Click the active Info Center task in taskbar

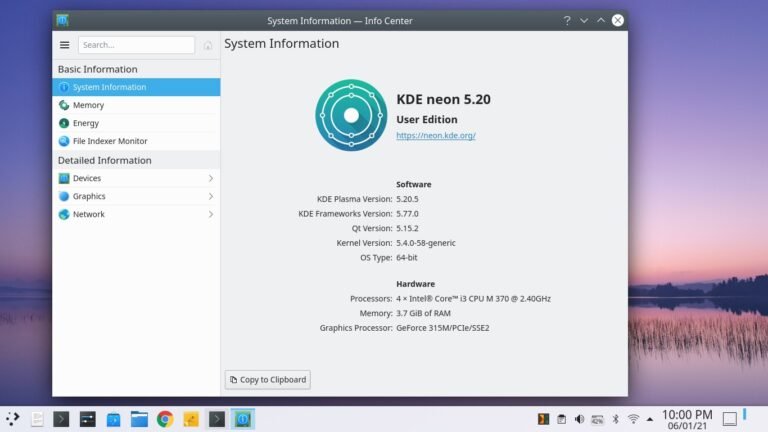(243, 419)
